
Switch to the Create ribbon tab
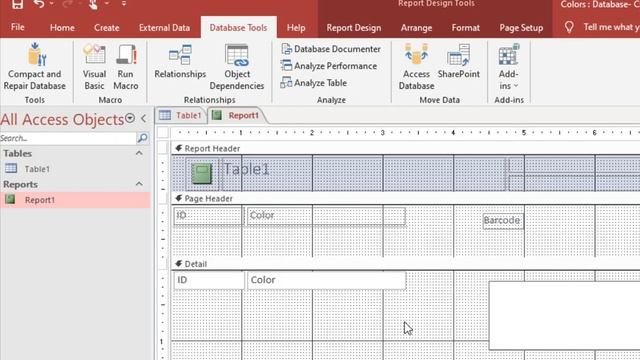[107, 28]
